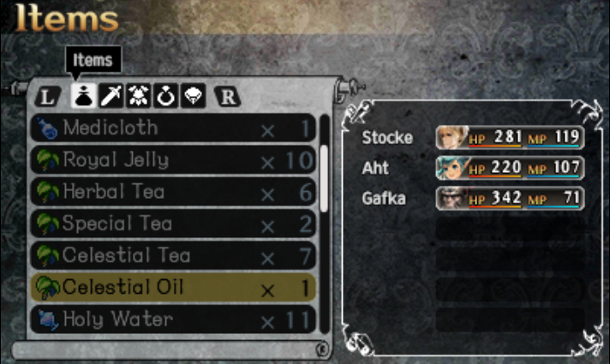Select the gem category icon

pos(193,96)
